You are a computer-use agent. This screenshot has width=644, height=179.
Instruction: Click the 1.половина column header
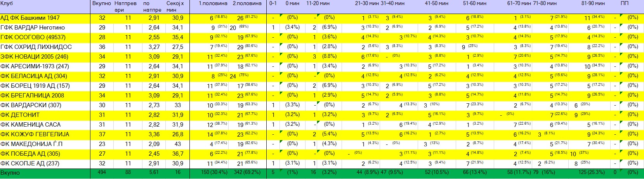pyautogui.click(x=213, y=3)
